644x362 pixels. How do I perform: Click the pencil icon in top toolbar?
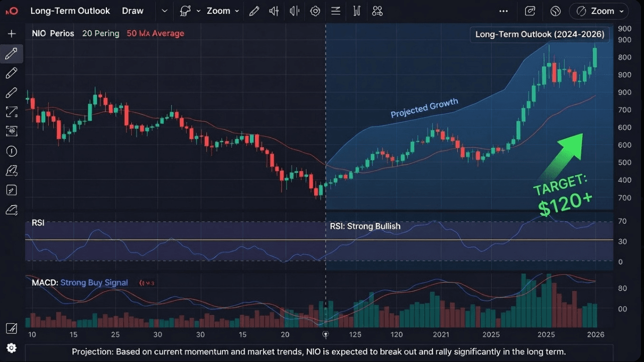click(x=254, y=11)
